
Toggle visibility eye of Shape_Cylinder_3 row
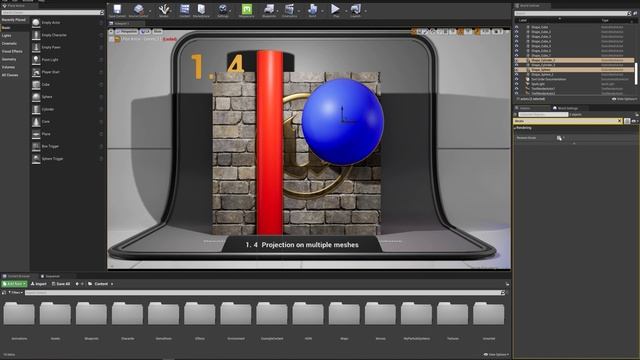pos(517,65)
